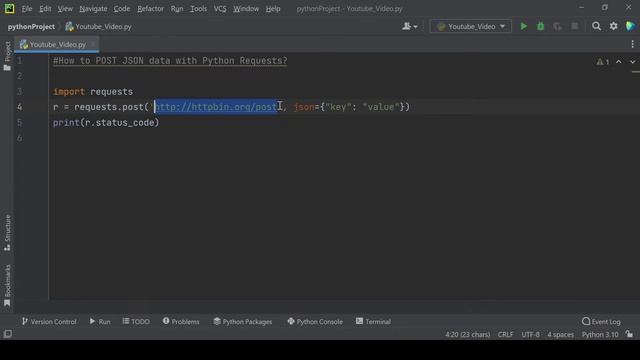Open the Problems tool window
The height and width of the screenshot is (360, 640).
[181, 322]
